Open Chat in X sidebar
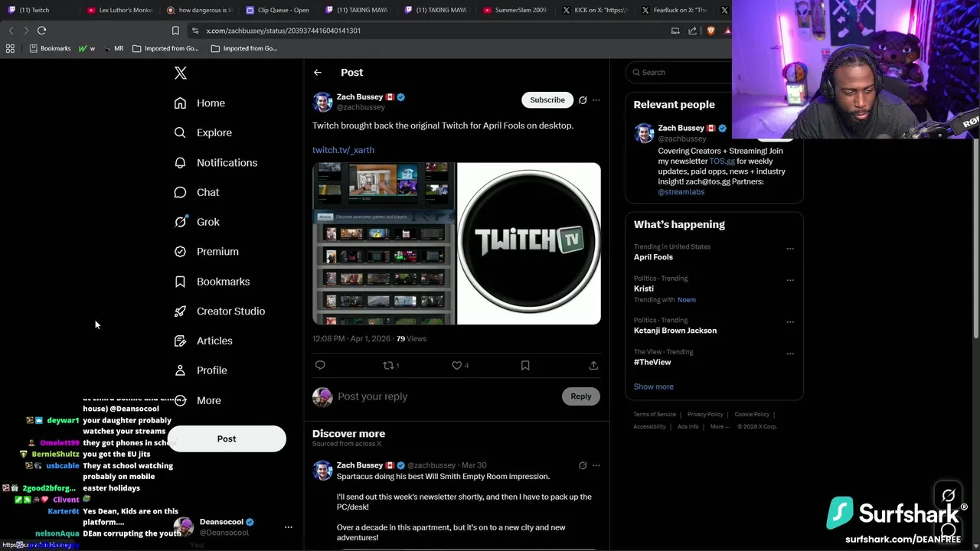The image size is (980, 551). pos(197,192)
